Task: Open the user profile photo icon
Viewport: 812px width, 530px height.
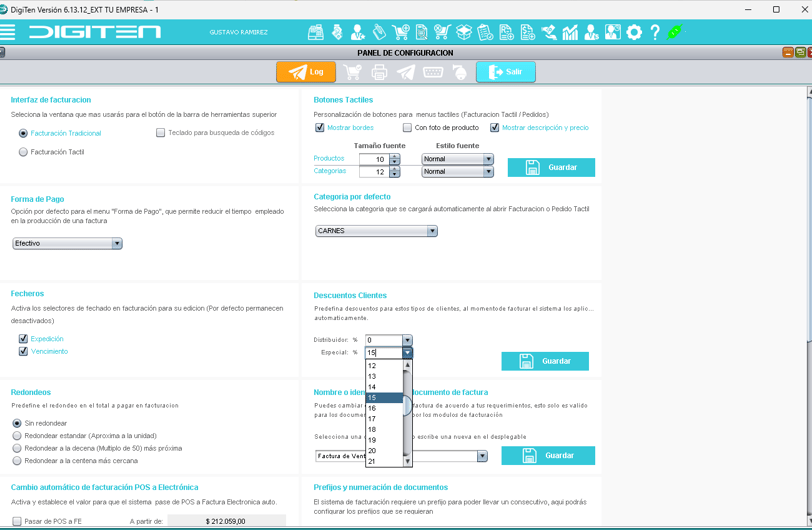Action: click(613, 32)
